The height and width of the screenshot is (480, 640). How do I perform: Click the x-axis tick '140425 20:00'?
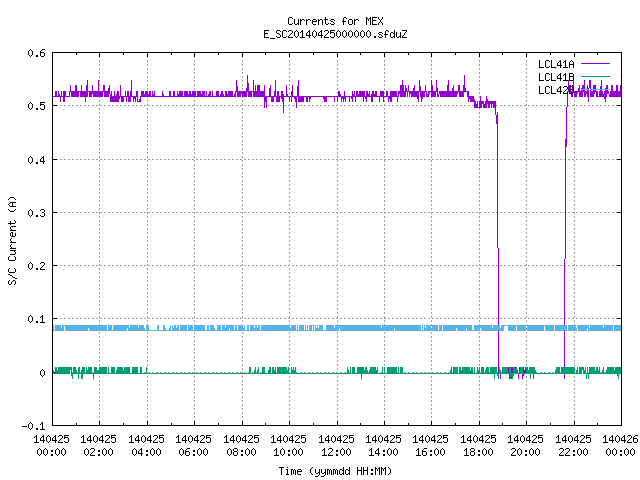(x=525, y=446)
